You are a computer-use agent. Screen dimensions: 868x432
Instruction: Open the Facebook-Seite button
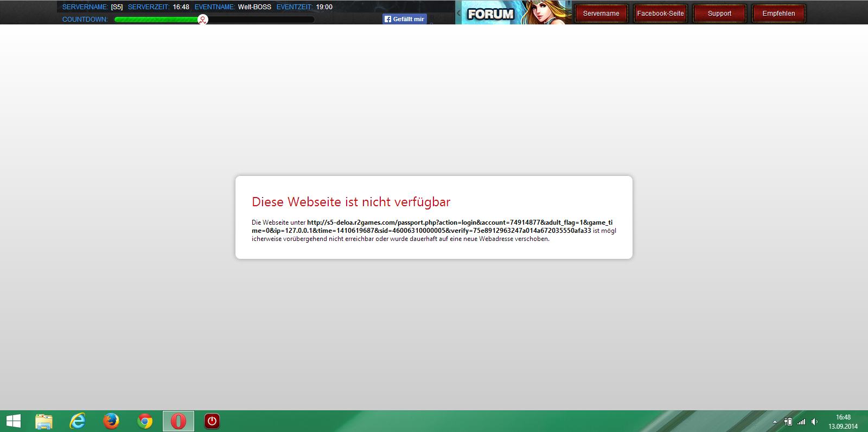click(660, 14)
